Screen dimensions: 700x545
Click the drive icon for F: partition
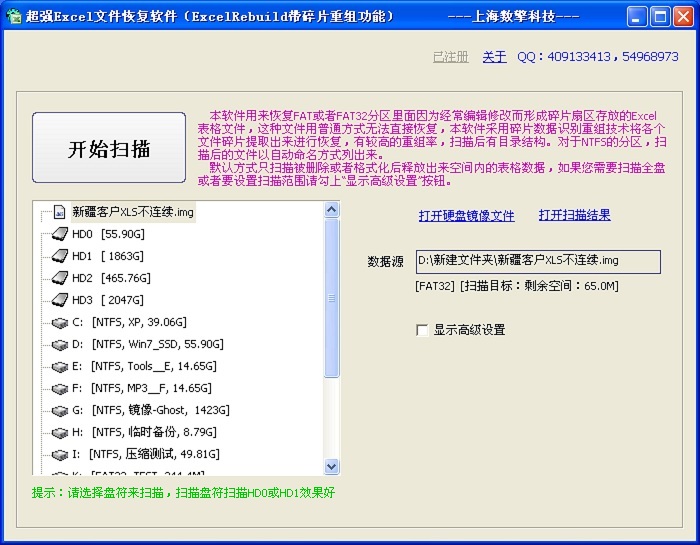click(59, 388)
